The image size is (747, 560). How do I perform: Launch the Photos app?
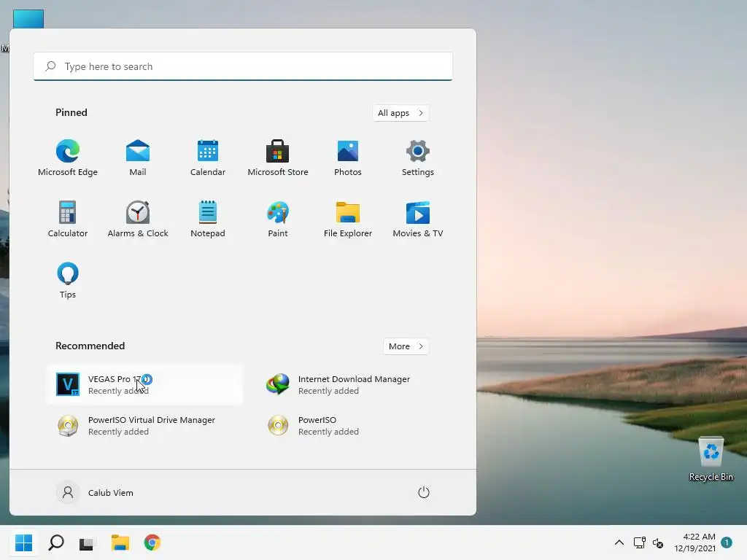(348, 157)
